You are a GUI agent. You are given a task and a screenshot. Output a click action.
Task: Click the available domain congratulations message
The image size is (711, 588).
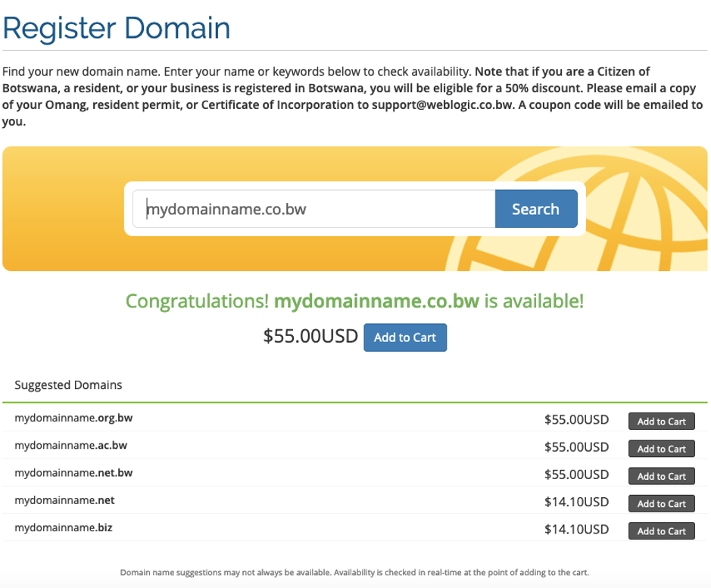[354, 301]
